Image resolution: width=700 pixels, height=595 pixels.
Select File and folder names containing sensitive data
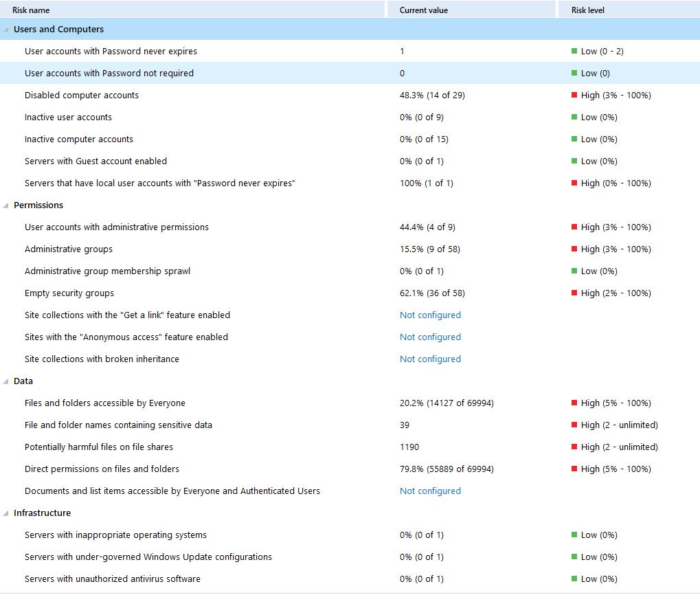(350, 425)
